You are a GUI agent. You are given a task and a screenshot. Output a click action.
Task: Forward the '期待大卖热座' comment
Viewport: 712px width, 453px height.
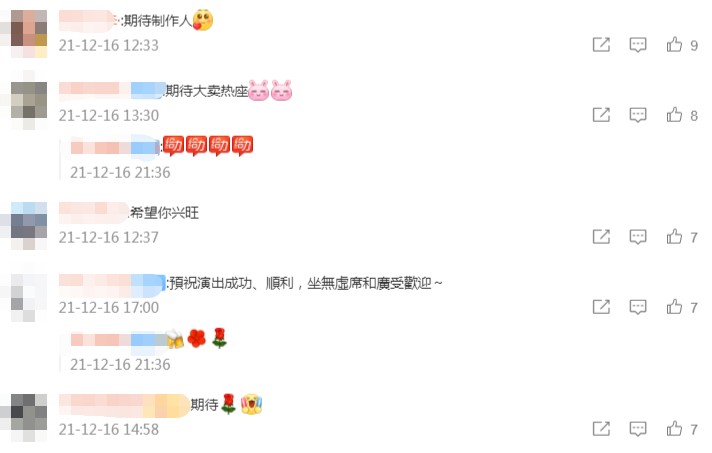coord(601,115)
